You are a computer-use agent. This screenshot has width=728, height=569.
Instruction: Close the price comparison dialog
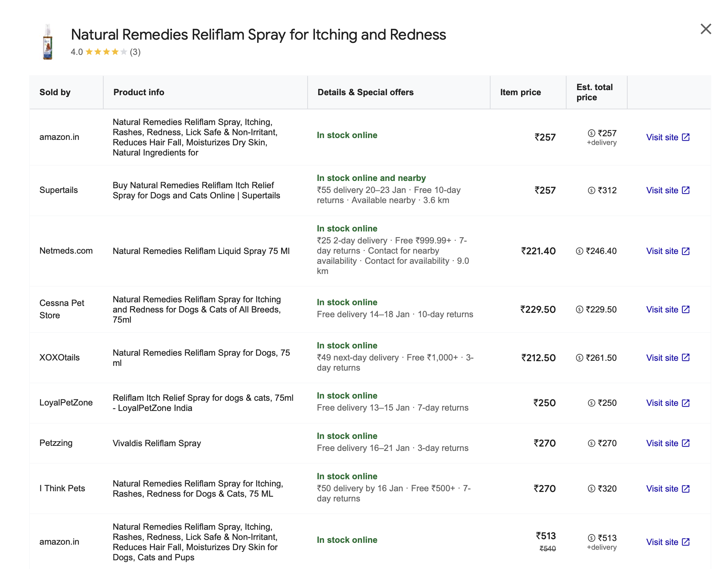705,29
